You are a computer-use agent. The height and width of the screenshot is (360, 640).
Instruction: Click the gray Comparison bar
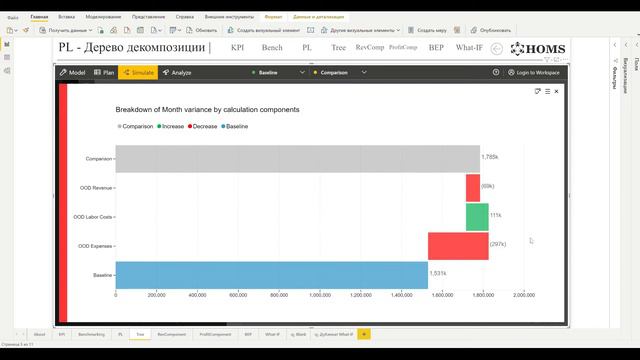pyautogui.click(x=298, y=159)
